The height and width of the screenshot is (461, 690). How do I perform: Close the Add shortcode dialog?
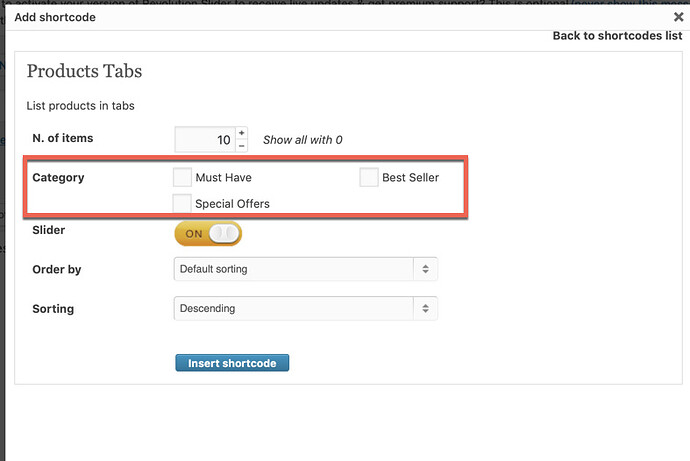click(678, 17)
